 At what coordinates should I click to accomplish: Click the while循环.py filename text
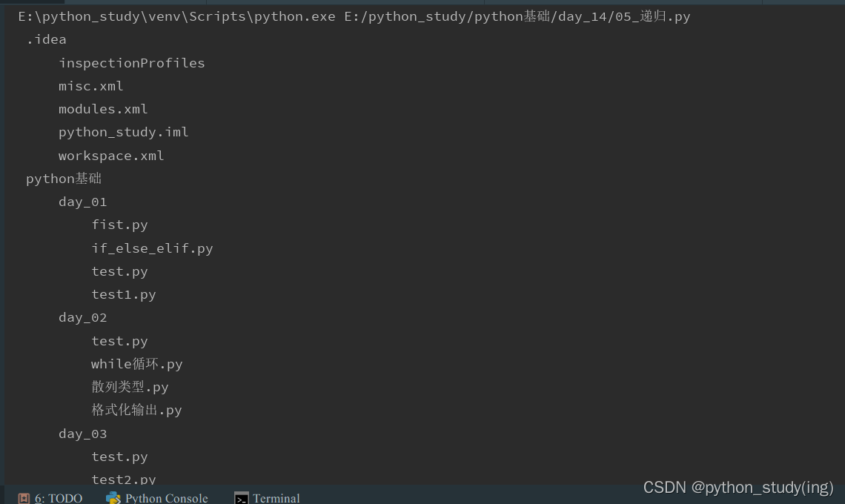pos(136,363)
